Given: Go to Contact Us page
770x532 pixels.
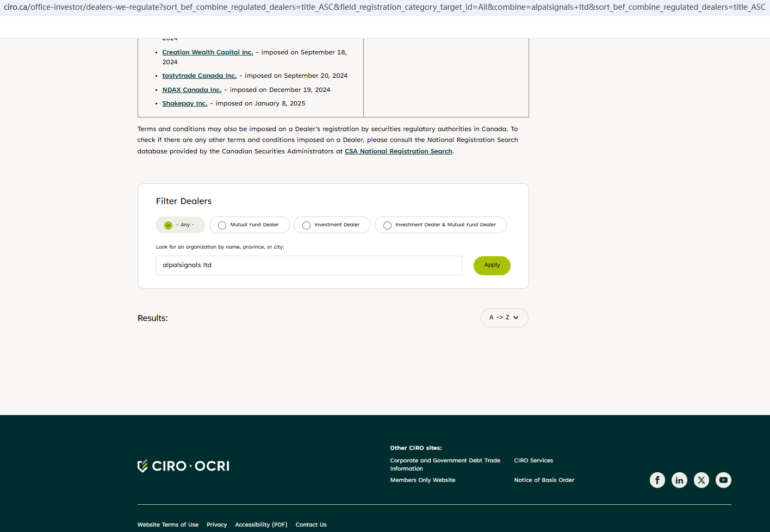Looking at the screenshot, I should click(311, 525).
